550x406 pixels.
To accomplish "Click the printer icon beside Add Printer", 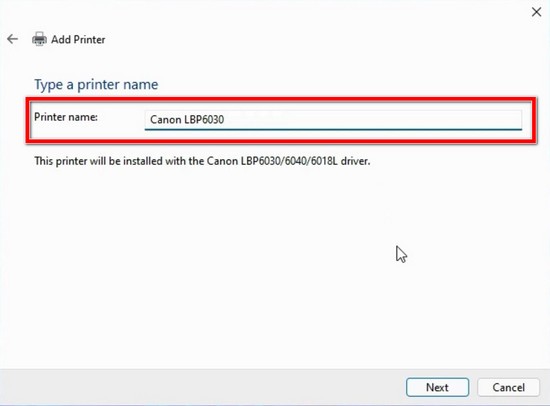I will (39, 39).
